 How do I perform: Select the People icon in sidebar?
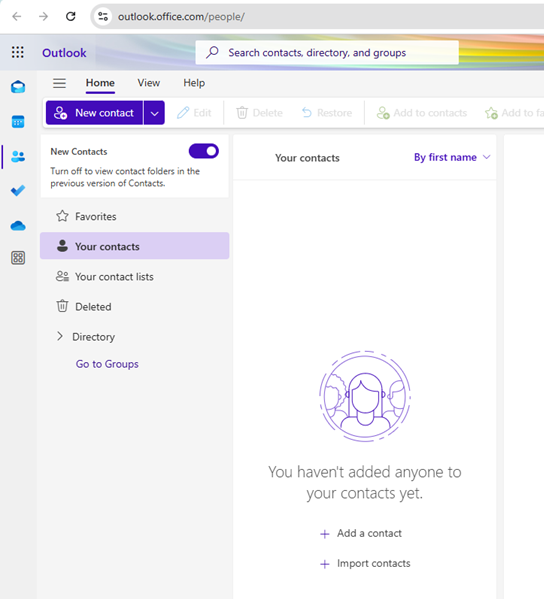tap(18, 156)
